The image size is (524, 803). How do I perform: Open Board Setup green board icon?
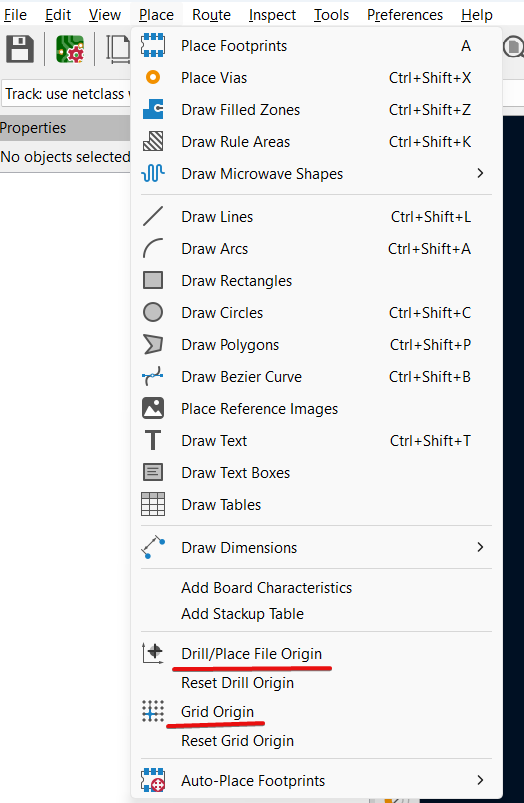[70, 49]
